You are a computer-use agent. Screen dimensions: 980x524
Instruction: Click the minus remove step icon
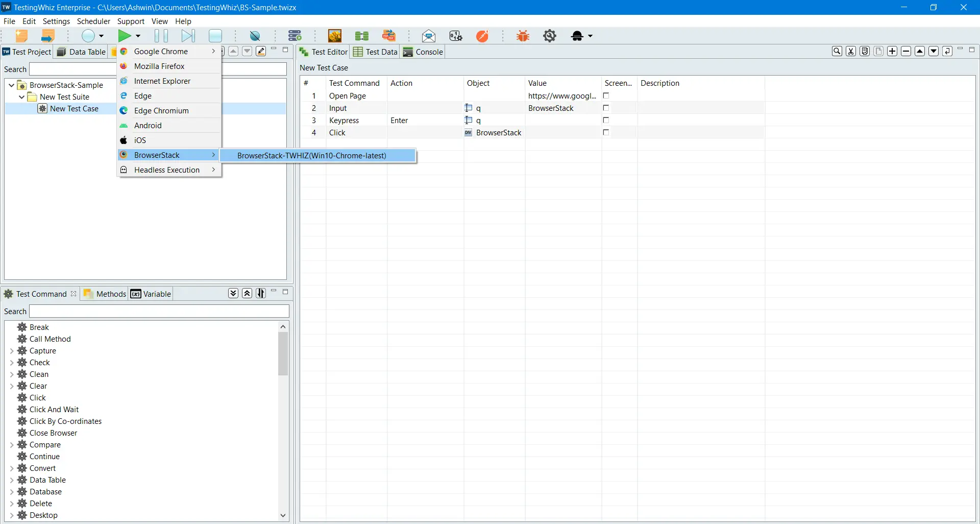coord(906,51)
